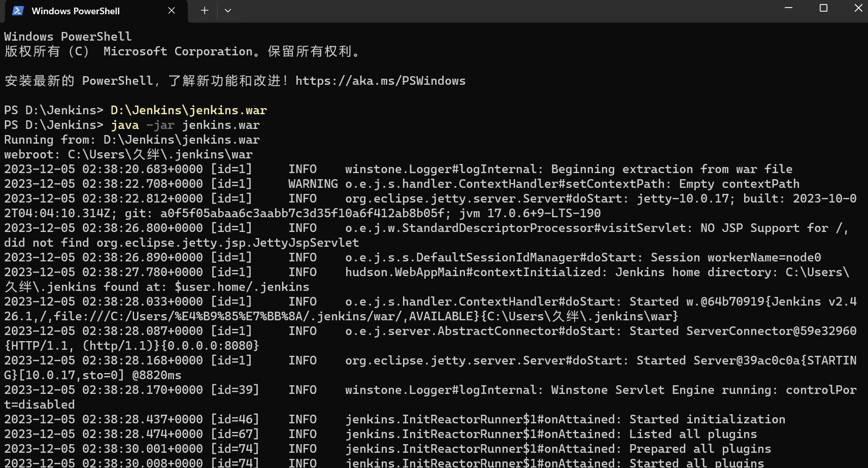Click "Running from:" at the line start
868x468 pixels.
tap(50, 140)
